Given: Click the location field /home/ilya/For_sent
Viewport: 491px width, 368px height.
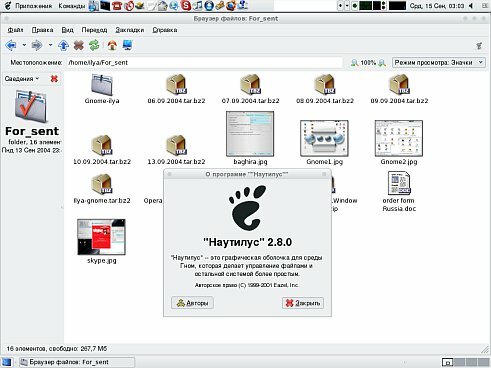Looking at the screenshot, I should click(204, 63).
